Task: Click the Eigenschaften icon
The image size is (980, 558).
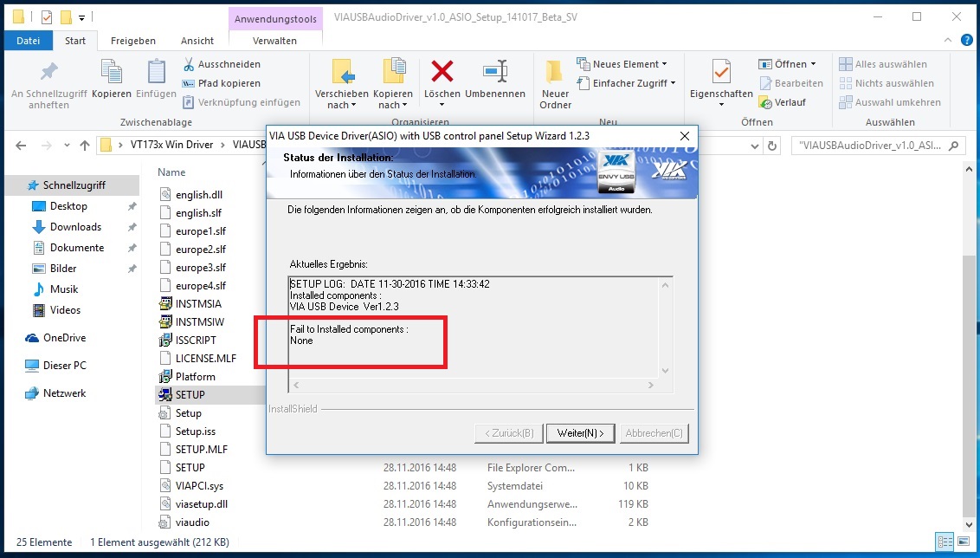Action: [x=721, y=73]
